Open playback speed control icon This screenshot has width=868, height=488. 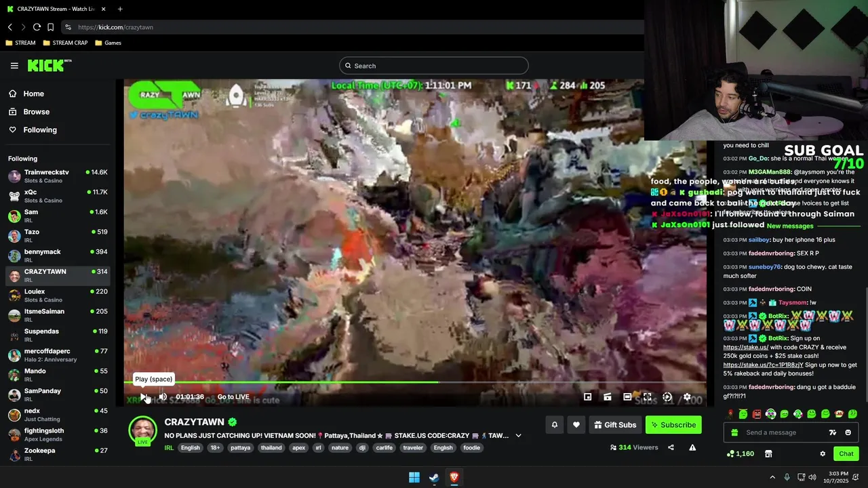click(x=667, y=397)
